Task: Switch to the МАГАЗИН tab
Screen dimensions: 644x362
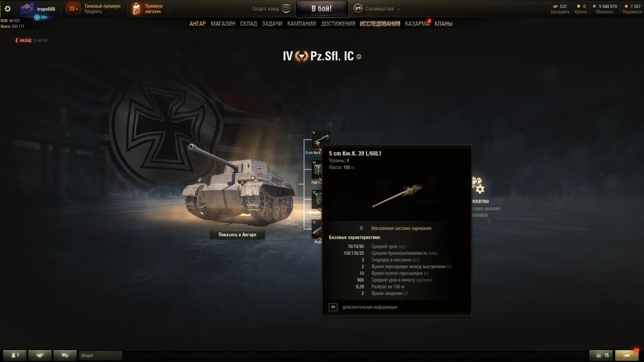Action: tap(223, 24)
